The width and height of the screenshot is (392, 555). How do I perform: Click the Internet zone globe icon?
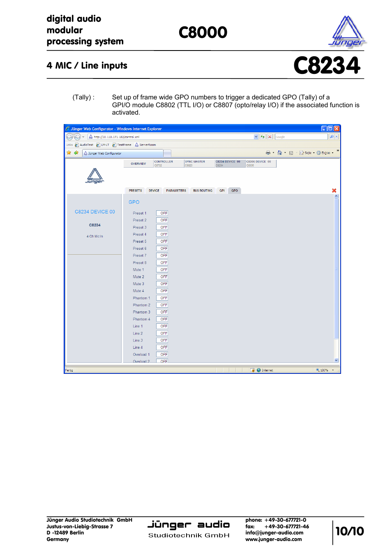click(259, 370)
